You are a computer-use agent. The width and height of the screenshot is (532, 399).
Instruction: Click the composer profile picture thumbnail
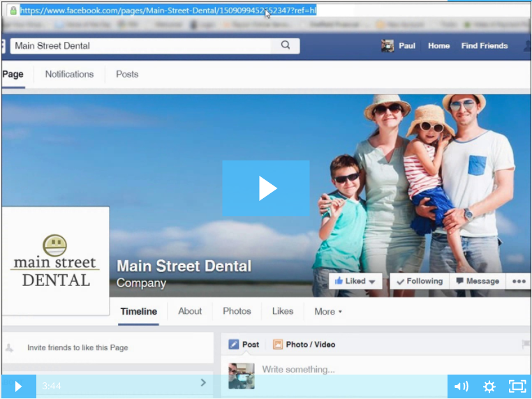pyautogui.click(x=242, y=375)
